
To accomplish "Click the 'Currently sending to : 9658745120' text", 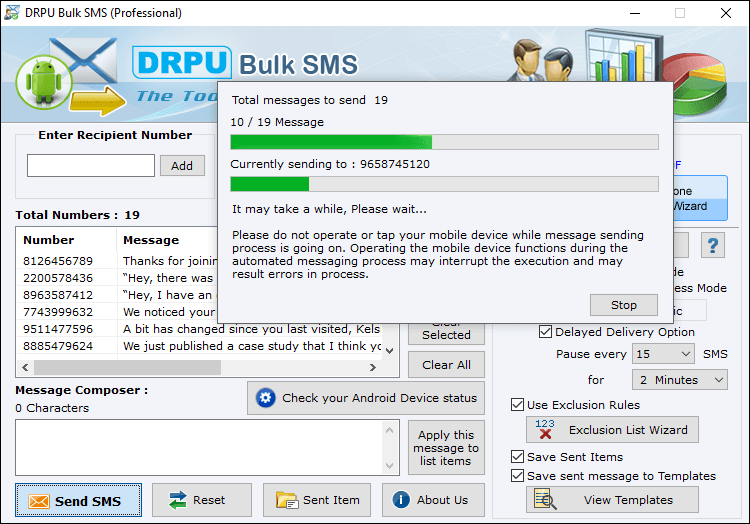I will pos(330,164).
